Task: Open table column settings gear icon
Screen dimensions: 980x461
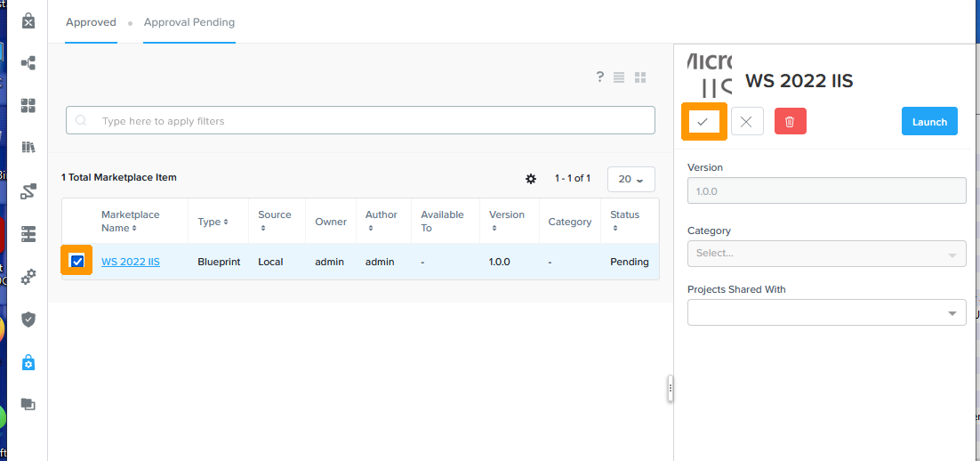Action: click(531, 179)
